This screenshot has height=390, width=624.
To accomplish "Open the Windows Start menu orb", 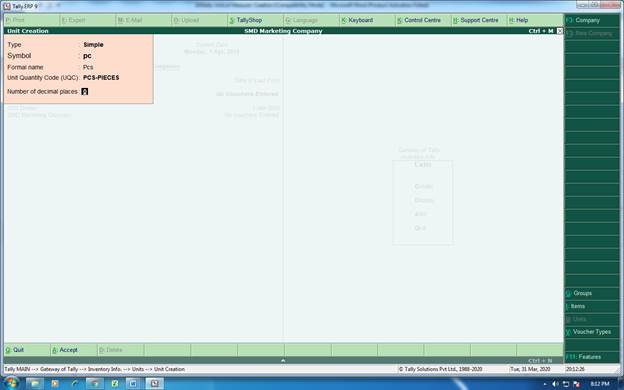I will click(10, 384).
